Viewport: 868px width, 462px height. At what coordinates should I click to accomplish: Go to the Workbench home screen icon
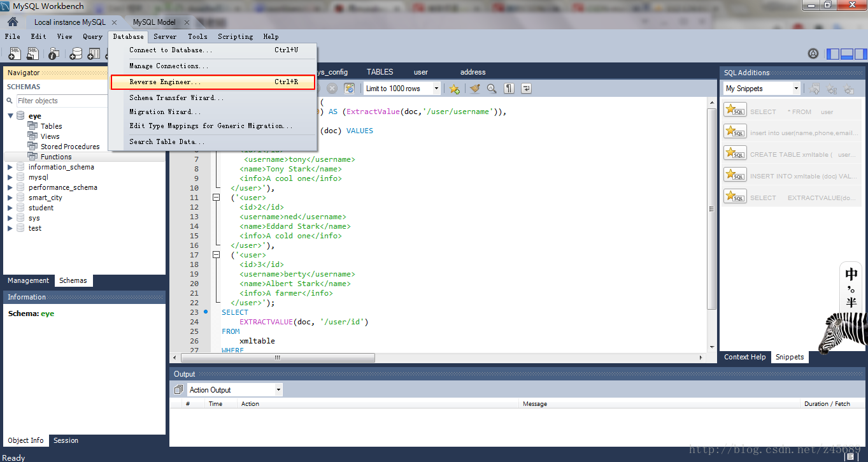pos(13,22)
